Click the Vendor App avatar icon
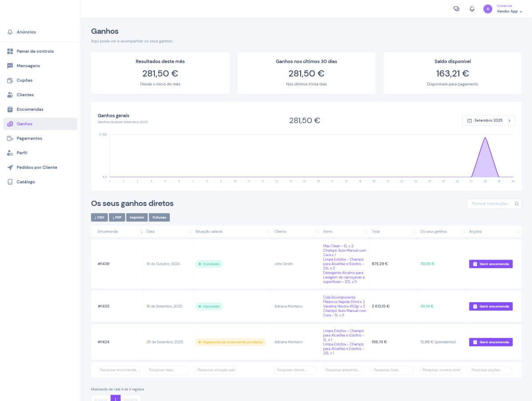This screenshot has width=532, height=401. (x=488, y=8)
